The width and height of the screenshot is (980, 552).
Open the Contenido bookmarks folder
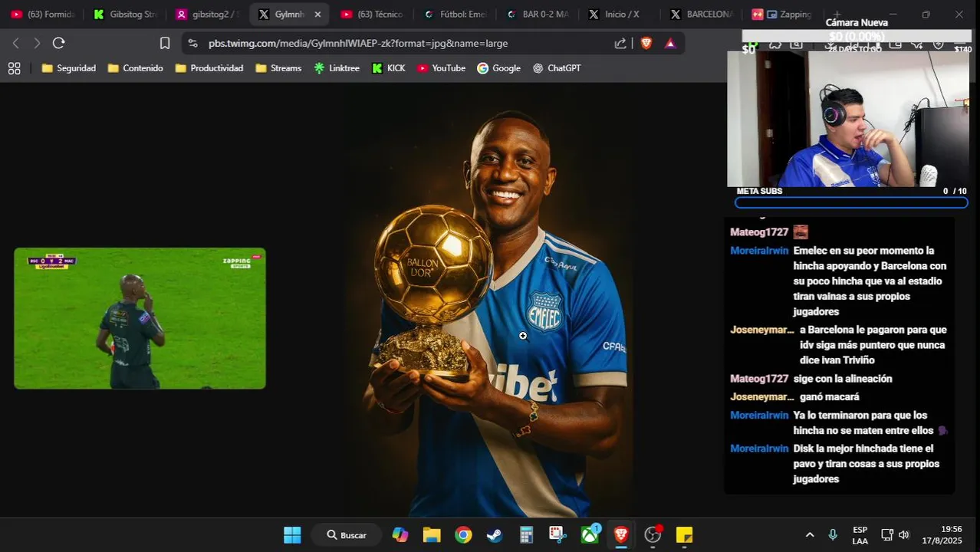click(136, 68)
